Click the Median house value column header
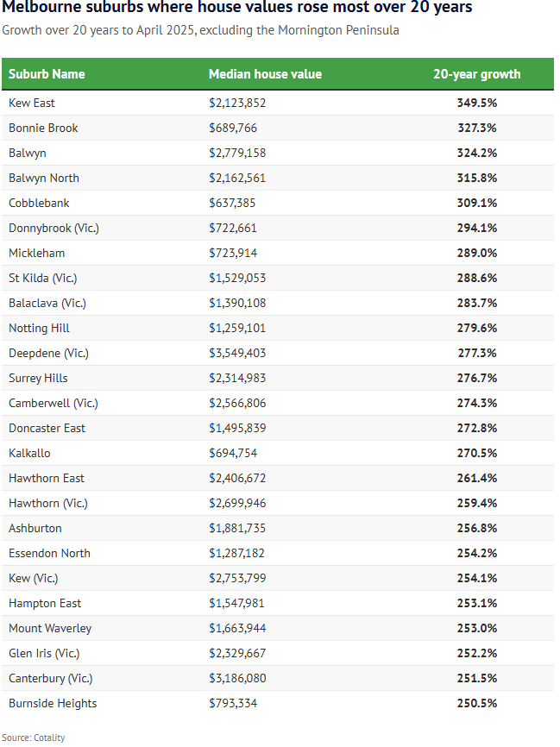The width and height of the screenshot is (560, 747). click(265, 74)
